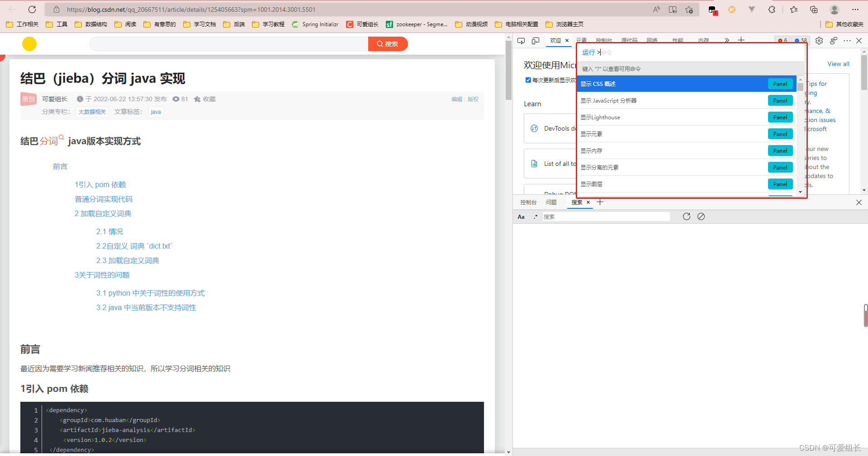Show the 58 issues badge in DevTools
The width and height of the screenshot is (868, 456).
click(801, 40)
